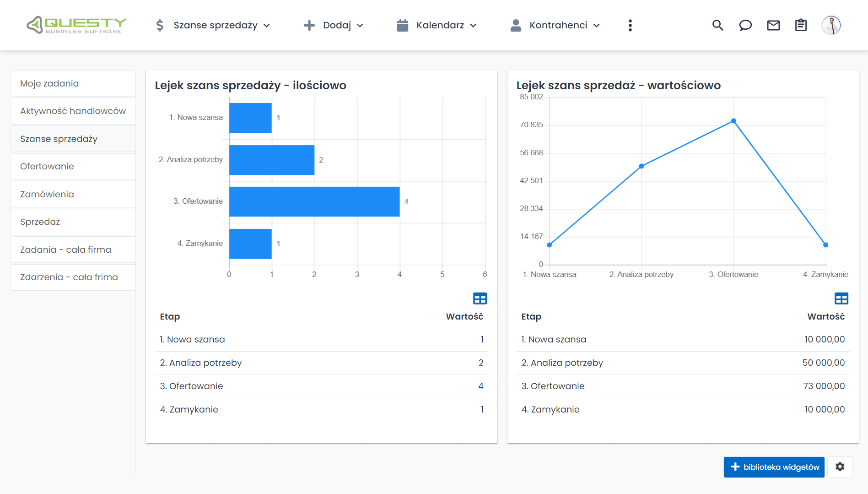The width and height of the screenshot is (868, 494).
Task: Select Sprzedaż sidebar tab
Action: pyautogui.click(x=73, y=222)
